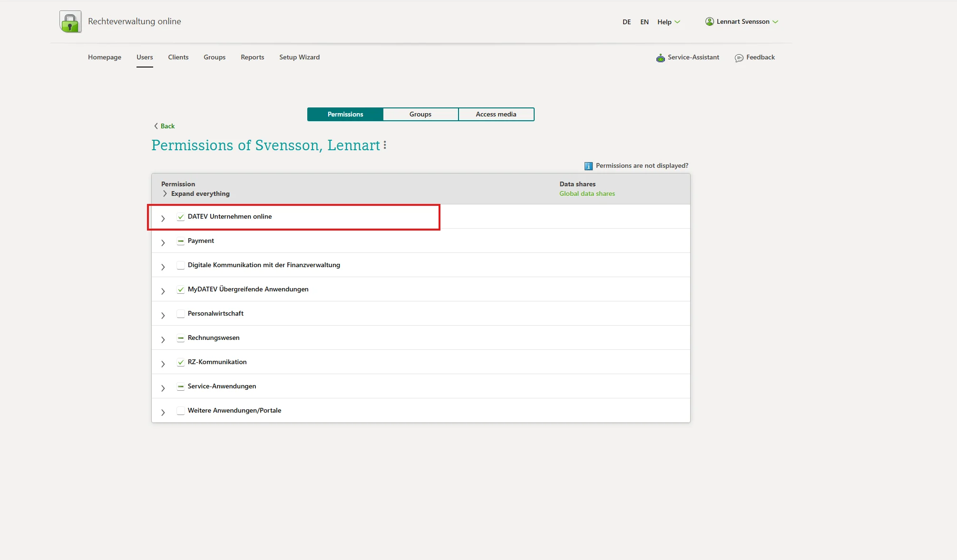Click the Feedback link text
Screen dimensions: 957x560
[x=761, y=57]
